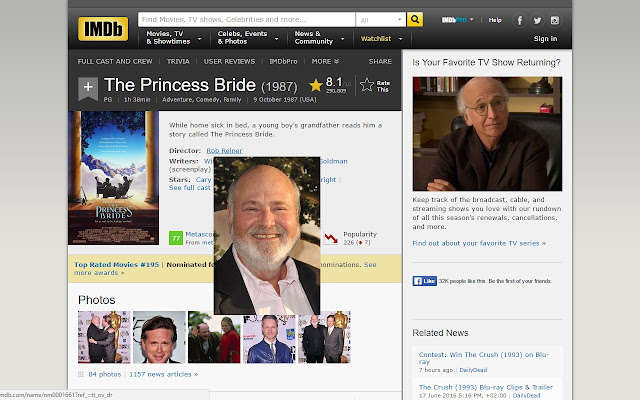Image resolution: width=640 pixels, height=400 pixels.
Task: Click the yellow search magnifier button
Action: pyautogui.click(x=415, y=19)
